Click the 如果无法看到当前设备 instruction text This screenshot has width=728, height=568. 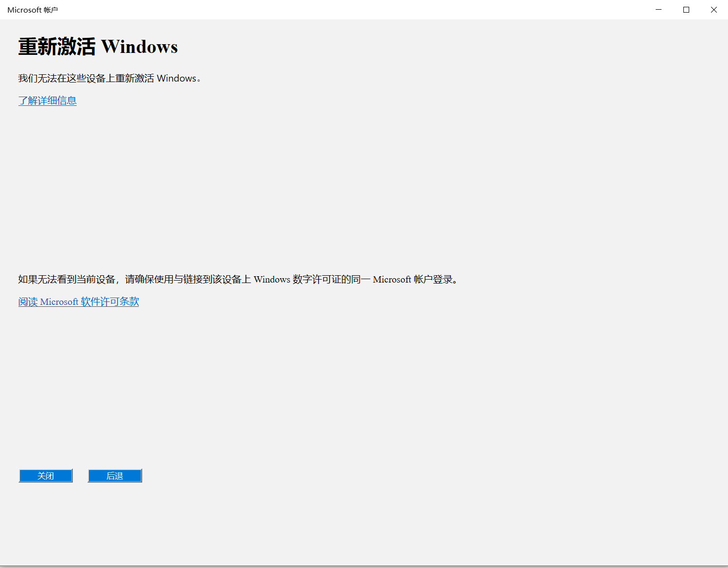239,279
